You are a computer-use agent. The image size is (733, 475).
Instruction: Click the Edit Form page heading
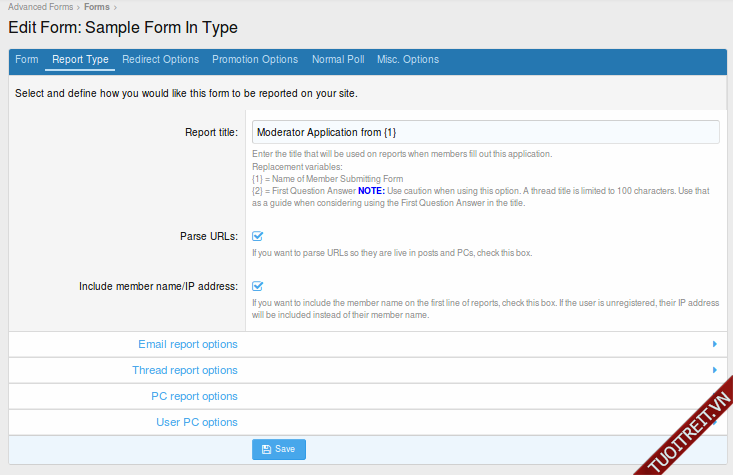click(x=123, y=27)
